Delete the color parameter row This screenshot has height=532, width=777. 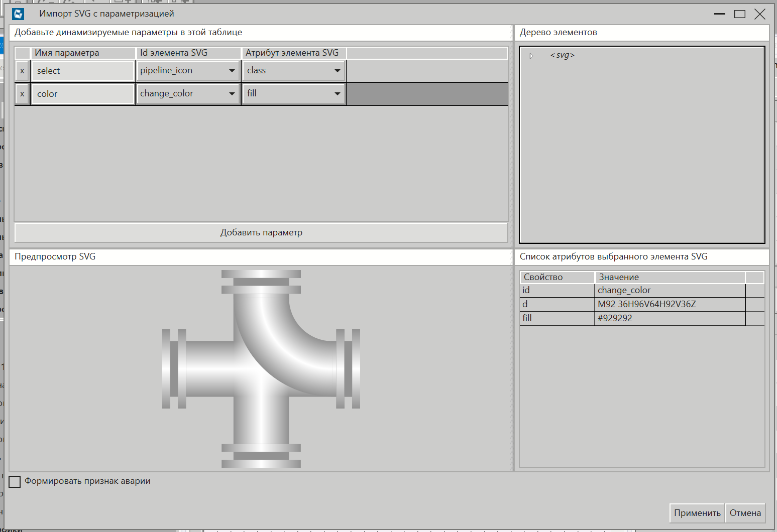(x=22, y=94)
